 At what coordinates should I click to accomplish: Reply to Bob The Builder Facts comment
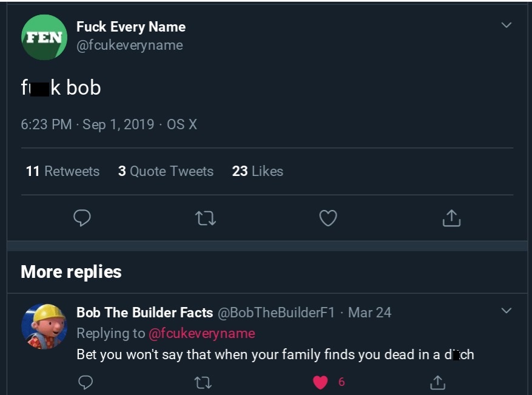[x=86, y=382]
